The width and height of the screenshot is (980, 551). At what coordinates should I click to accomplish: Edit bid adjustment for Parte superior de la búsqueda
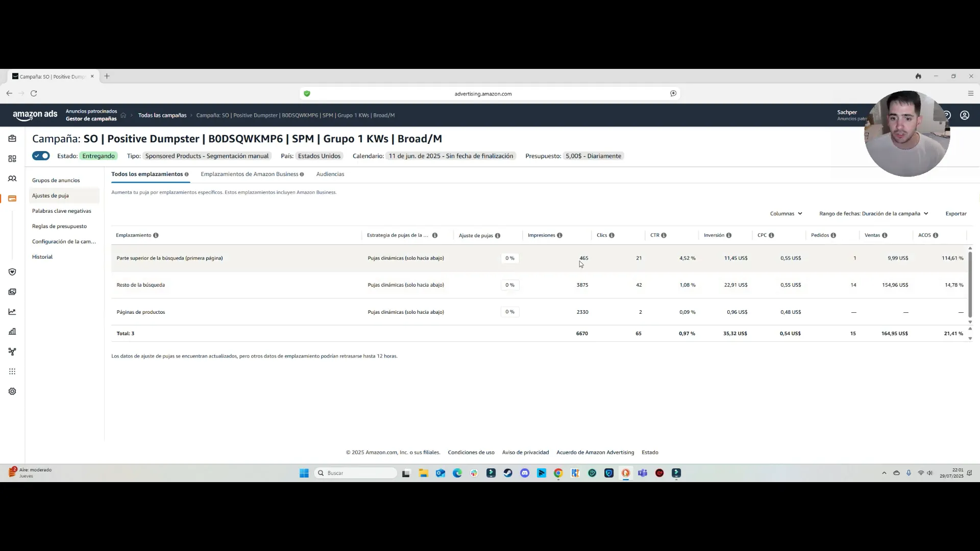click(510, 258)
